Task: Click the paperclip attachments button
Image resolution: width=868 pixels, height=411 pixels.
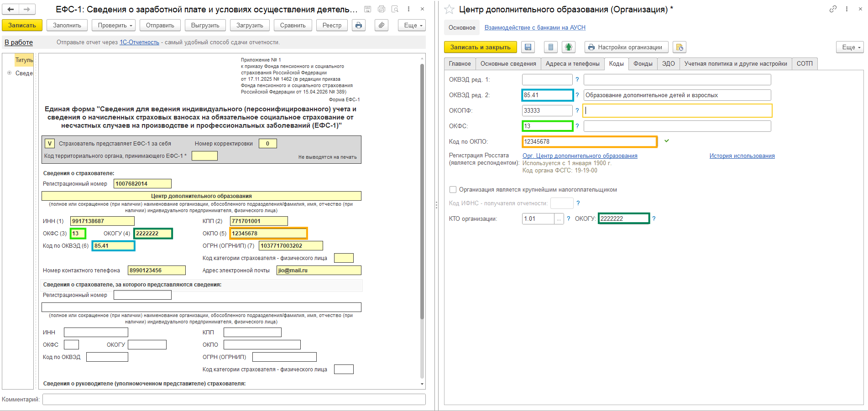Action: [382, 26]
